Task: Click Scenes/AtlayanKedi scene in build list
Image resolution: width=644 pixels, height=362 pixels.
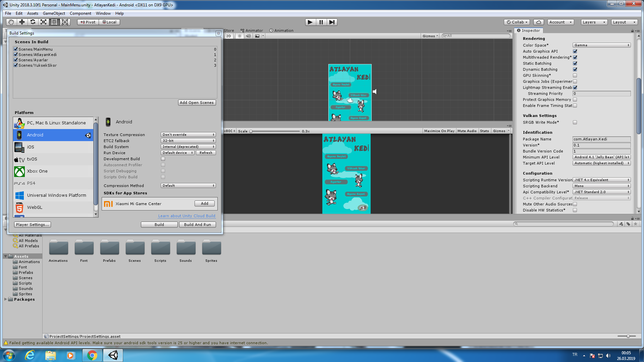Action: click(38, 54)
